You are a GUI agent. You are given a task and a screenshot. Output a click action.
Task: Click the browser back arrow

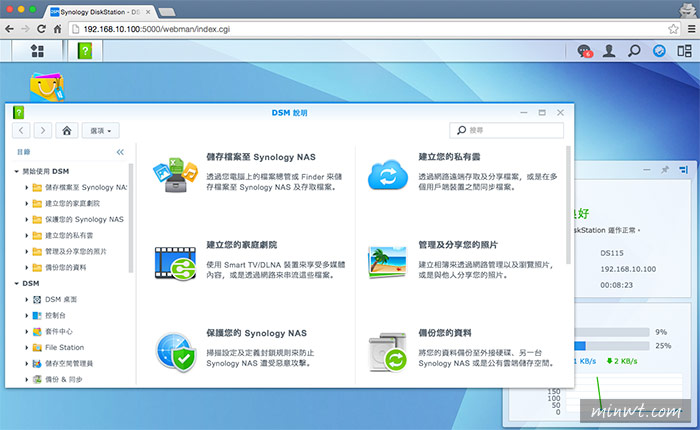coord(9,29)
